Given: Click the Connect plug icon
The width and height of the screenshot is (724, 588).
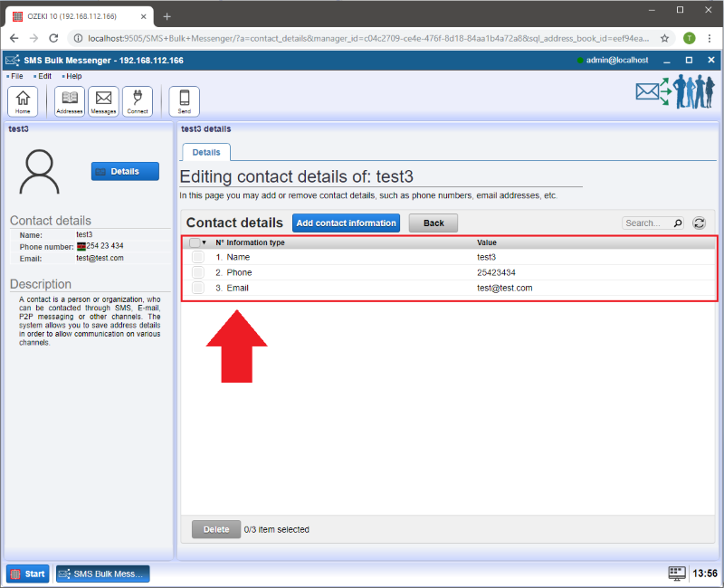Looking at the screenshot, I should pyautogui.click(x=138, y=101).
